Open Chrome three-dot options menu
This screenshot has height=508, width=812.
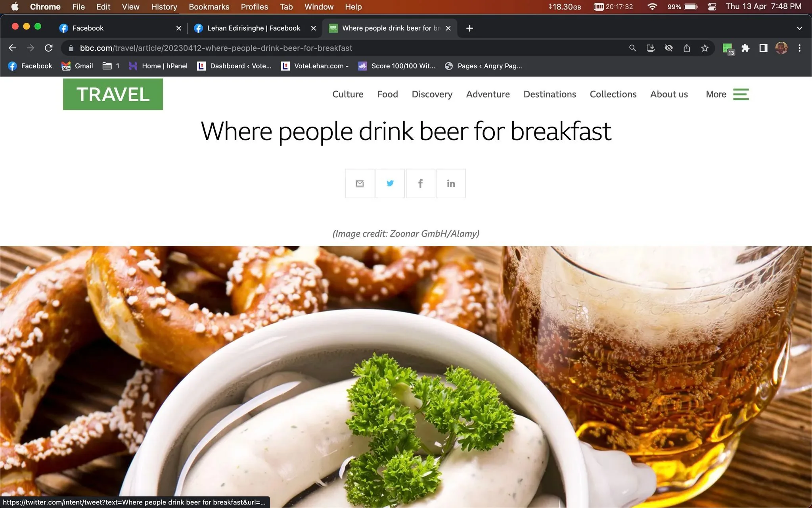799,48
